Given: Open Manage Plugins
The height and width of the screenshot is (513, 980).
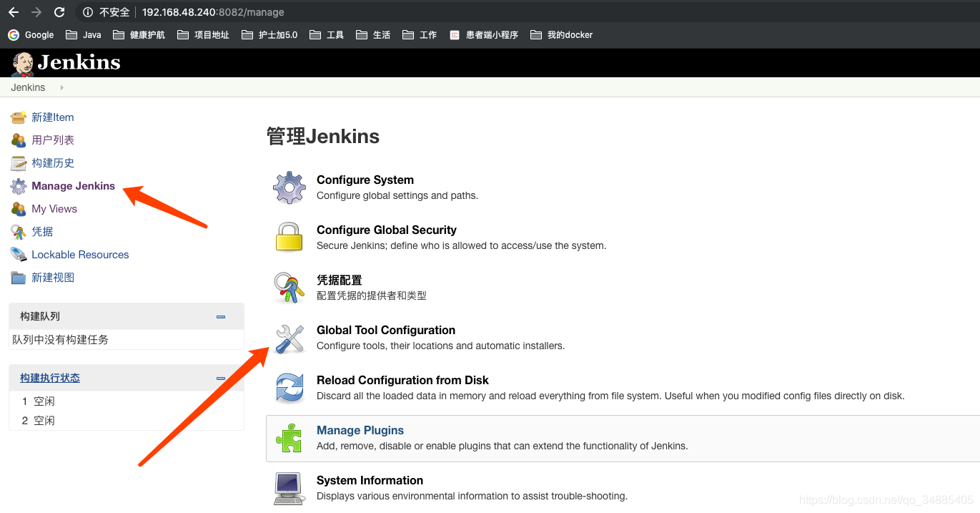Looking at the screenshot, I should [360, 431].
